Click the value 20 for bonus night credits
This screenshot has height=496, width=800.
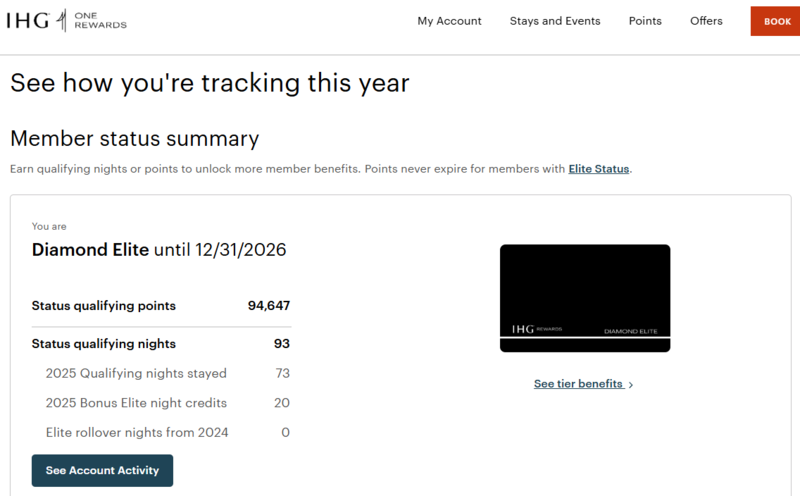point(282,403)
